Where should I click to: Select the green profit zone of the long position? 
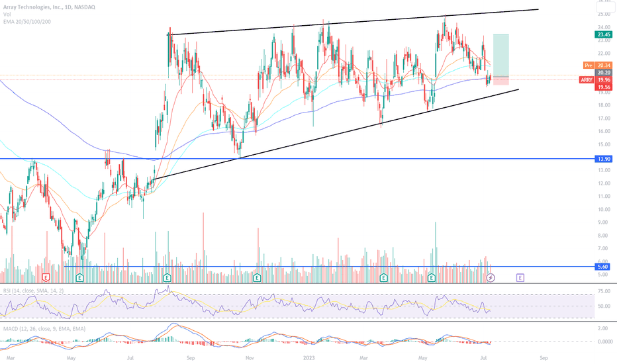click(x=501, y=55)
